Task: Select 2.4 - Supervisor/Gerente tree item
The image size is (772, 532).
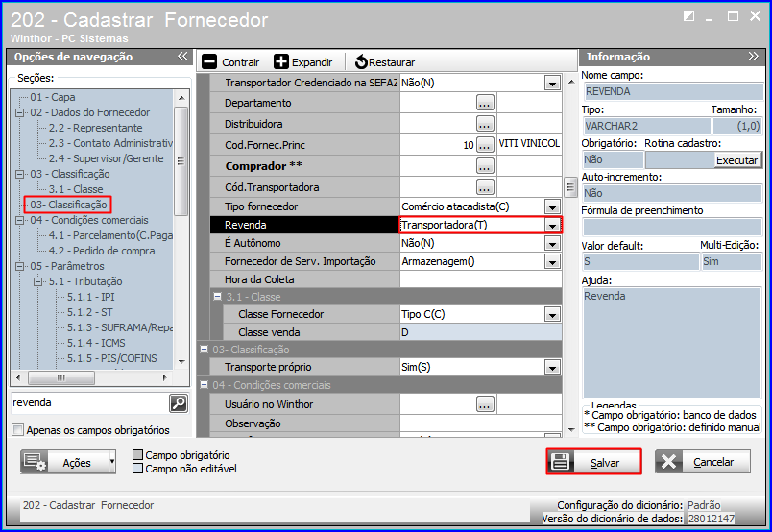Action: click(106, 158)
